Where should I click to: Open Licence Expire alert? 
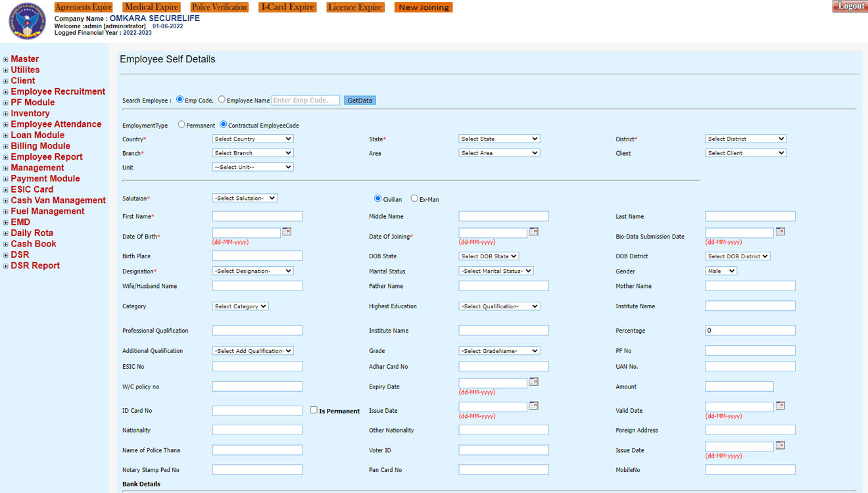tap(355, 7)
